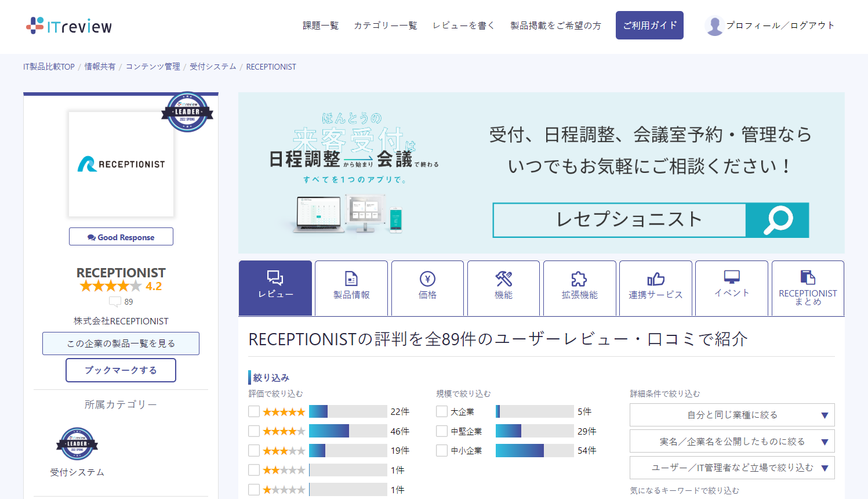Check the two-star rating filter

(x=254, y=470)
